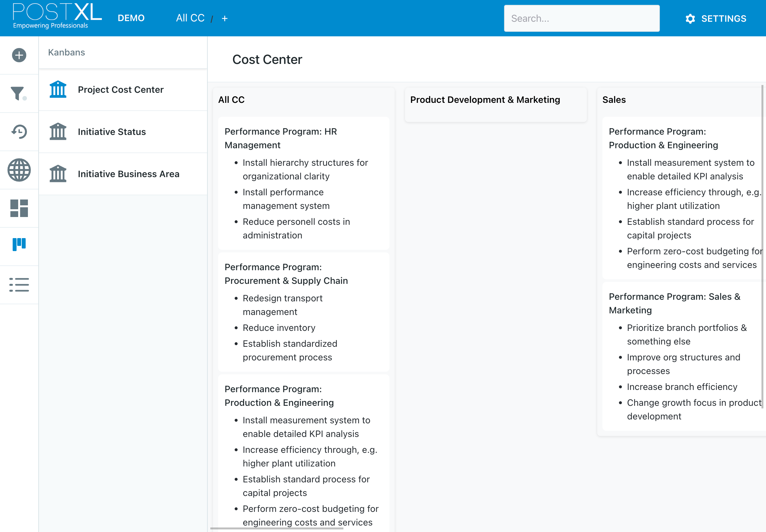The height and width of the screenshot is (532, 766).
Task: Open the filter funnel icon in sidebar
Action: tap(19, 94)
